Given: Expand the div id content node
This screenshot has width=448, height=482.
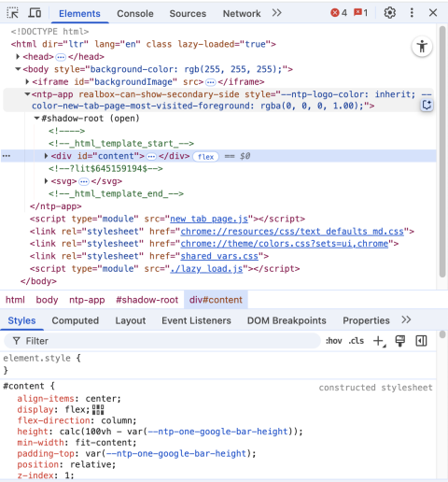Looking at the screenshot, I should [46, 156].
